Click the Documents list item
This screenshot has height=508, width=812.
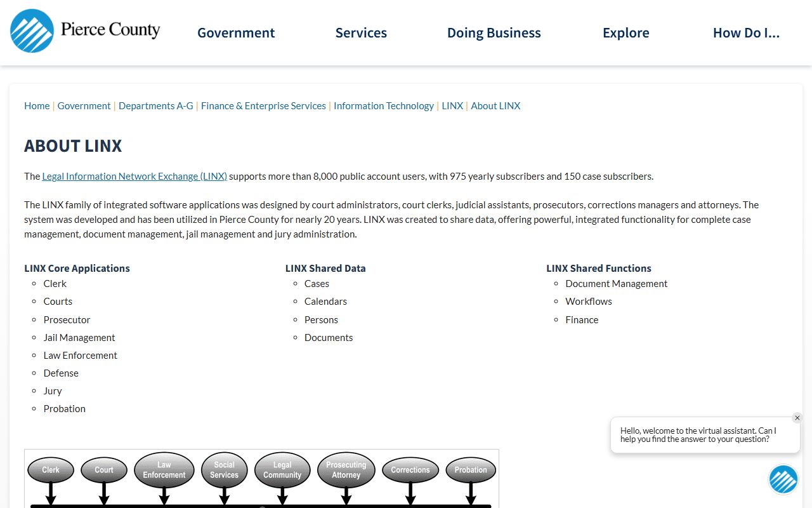(x=329, y=338)
